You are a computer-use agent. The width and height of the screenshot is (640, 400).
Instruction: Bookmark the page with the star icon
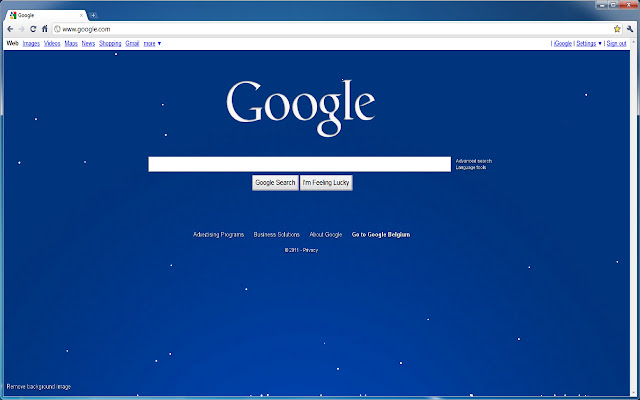617,29
